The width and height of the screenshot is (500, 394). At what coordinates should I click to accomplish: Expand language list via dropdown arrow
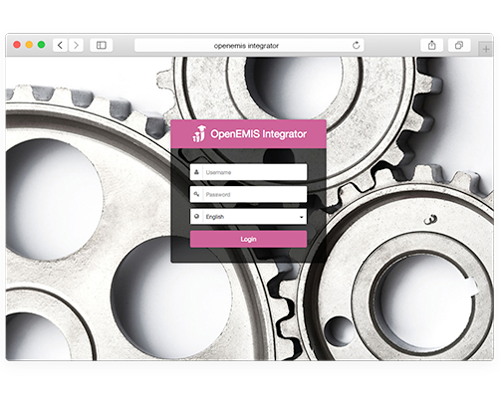[x=301, y=217]
